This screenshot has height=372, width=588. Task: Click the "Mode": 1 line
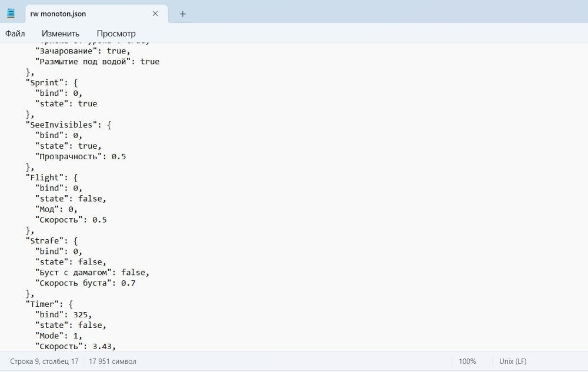58,336
